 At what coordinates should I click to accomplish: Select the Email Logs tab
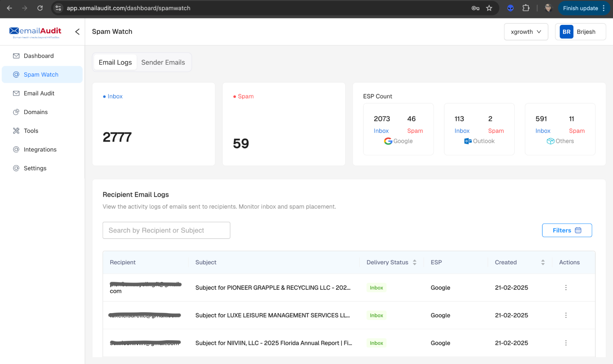click(x=115, y=62)
